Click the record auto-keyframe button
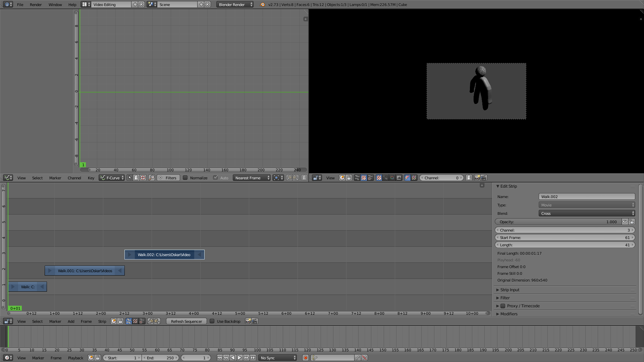The width and height of the screenshot is (644, 362). pyautogui.click(x=305, y=358)
